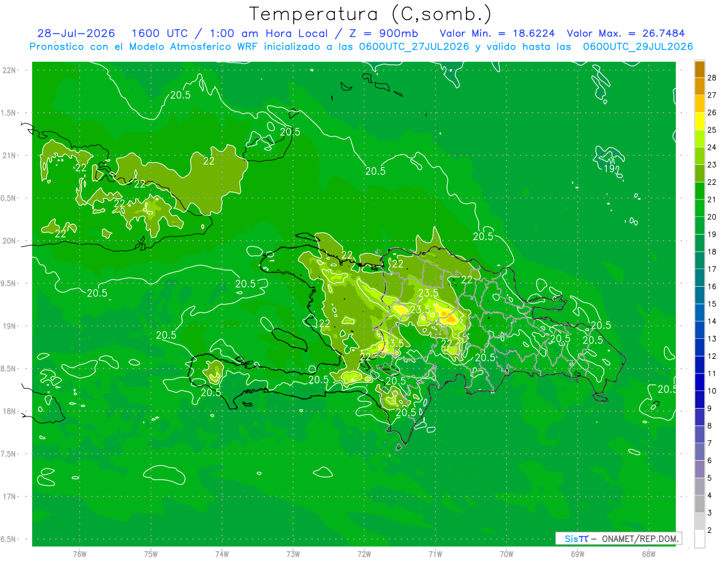Image resolution: width=728 pixels, height=562 pixels.
Task: Click the colorbar swatch between 5 and 6
Action: pyautogui.click(x=699, y=469)
